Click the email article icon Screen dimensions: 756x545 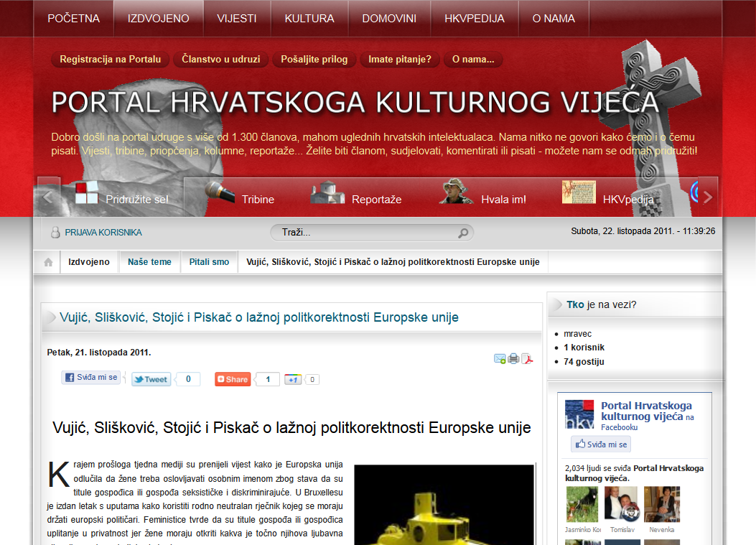500,359
